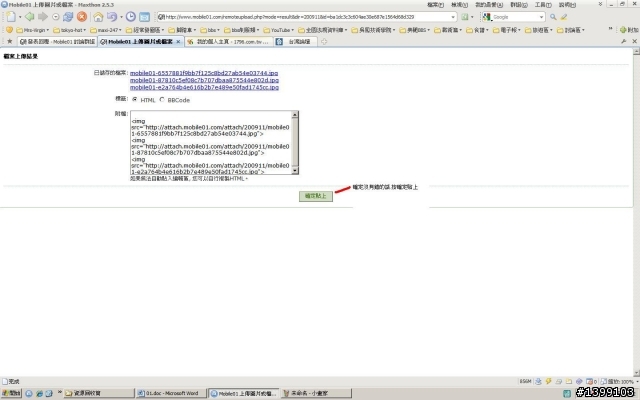The image size is (640, 400).
Task: Open 01.doc Microsoft Word taskbar button
Action: 171,393
